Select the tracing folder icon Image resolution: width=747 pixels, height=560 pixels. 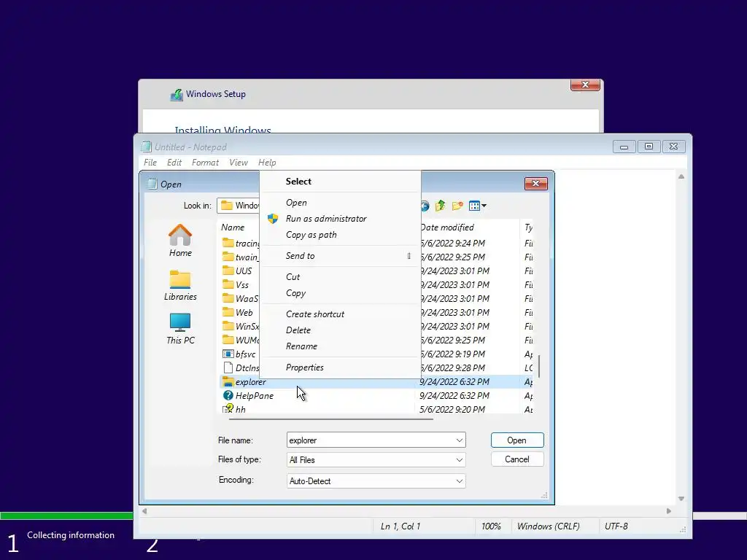click(x=228, y=243)
